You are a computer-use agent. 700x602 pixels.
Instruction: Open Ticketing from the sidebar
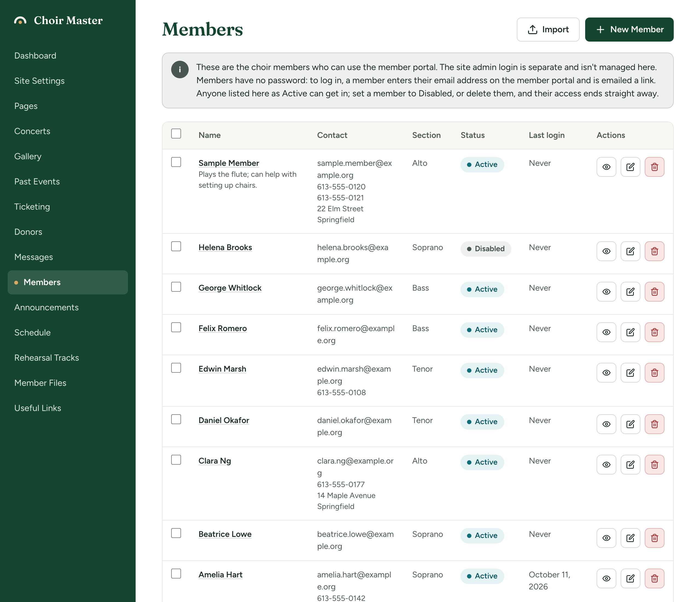point(68,207)
